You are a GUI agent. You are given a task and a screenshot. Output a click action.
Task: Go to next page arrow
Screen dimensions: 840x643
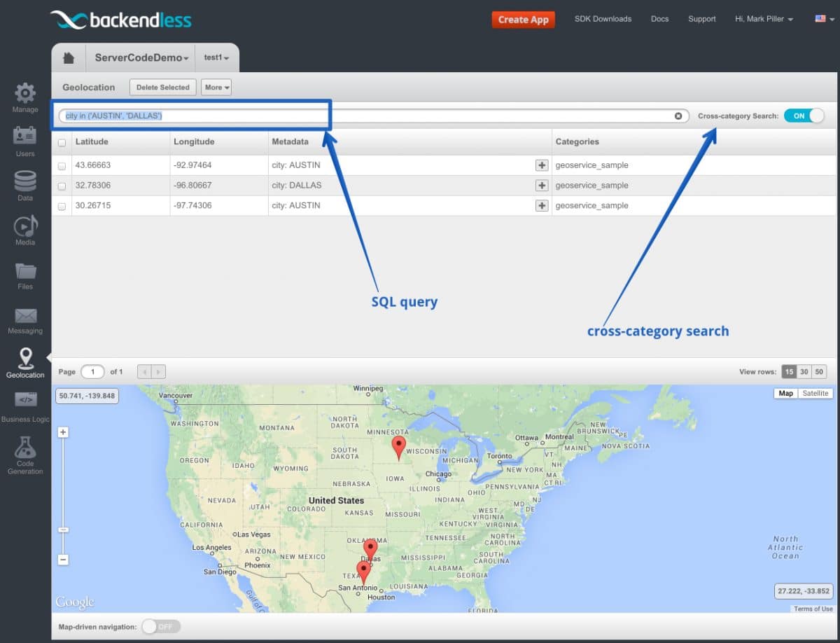[x=158, y=372]
